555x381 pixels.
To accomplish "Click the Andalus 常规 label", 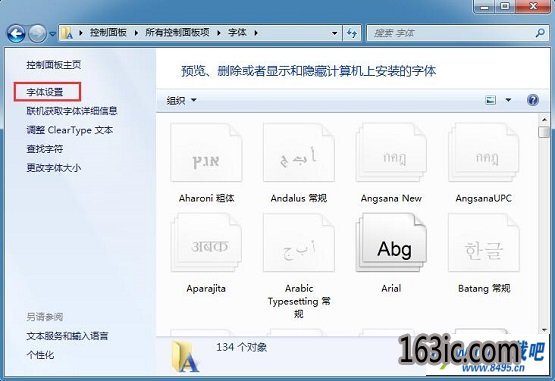I will [299, 198].
